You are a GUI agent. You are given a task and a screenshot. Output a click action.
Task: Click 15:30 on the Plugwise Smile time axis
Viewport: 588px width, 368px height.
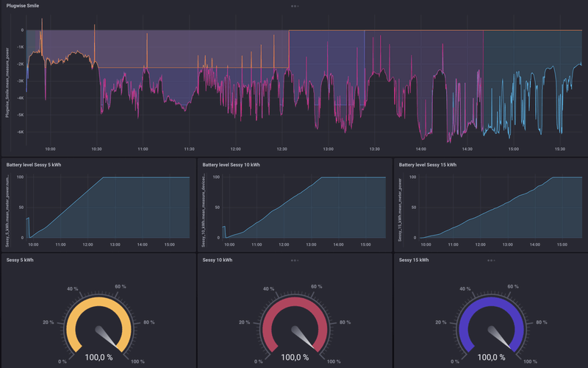(x=560, y=149)
